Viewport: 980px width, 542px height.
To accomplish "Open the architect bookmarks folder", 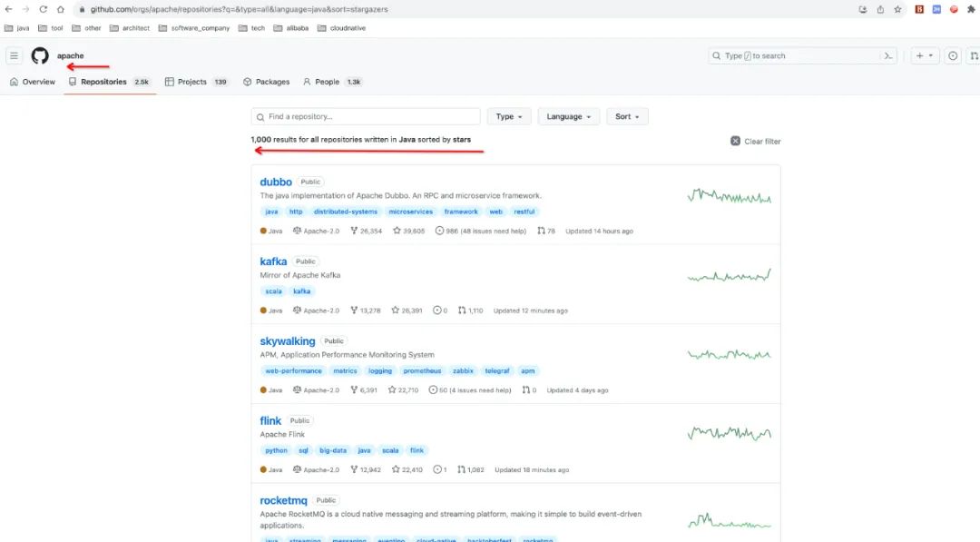I will pyautogui.click(x=130, y=28).
